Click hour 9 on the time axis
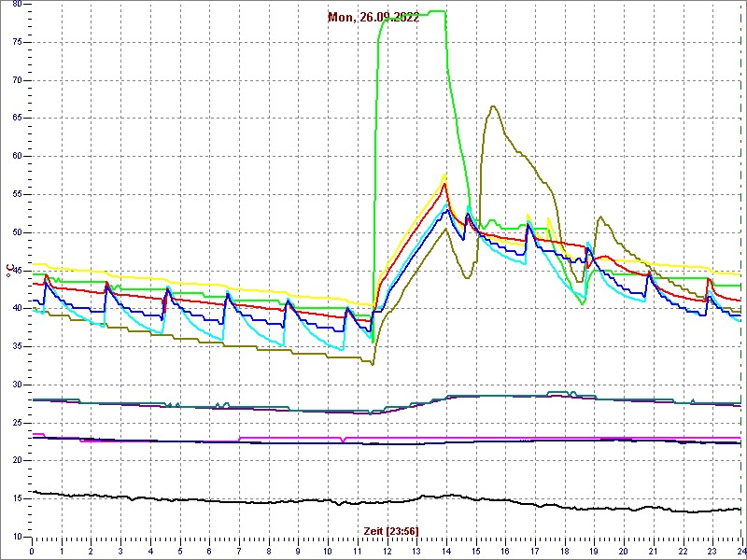 (x=298, y=551)
